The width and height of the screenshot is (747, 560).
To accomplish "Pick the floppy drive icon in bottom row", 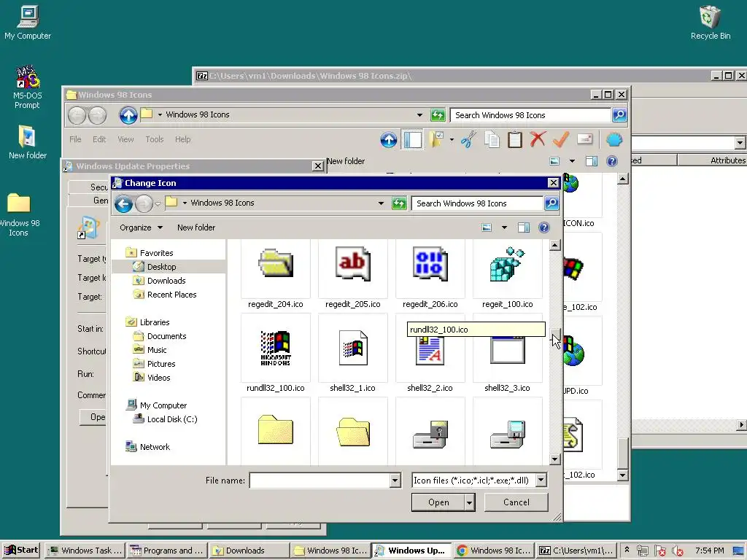I will [508, 434].
